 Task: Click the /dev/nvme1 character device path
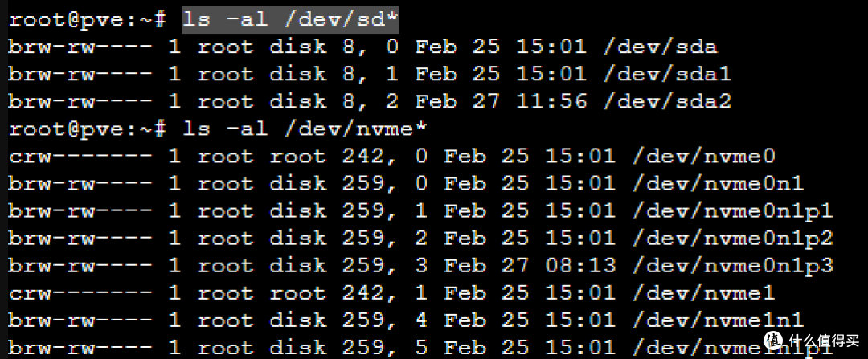point(703,292)
